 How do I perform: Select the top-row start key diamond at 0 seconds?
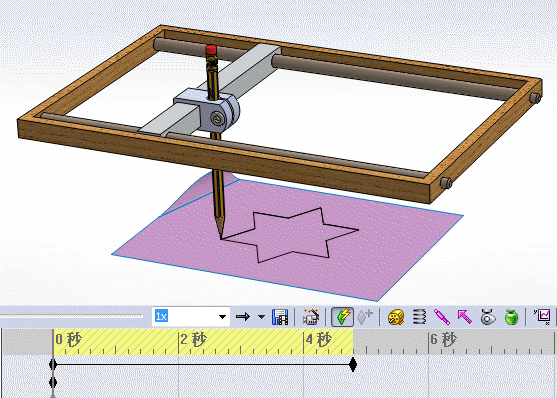pos(53,365)
